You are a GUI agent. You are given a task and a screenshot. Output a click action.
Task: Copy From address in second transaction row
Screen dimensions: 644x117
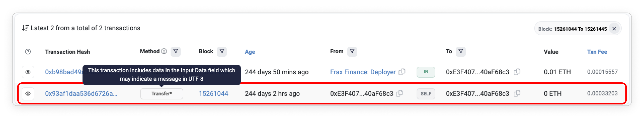click(x=399, y=94)
